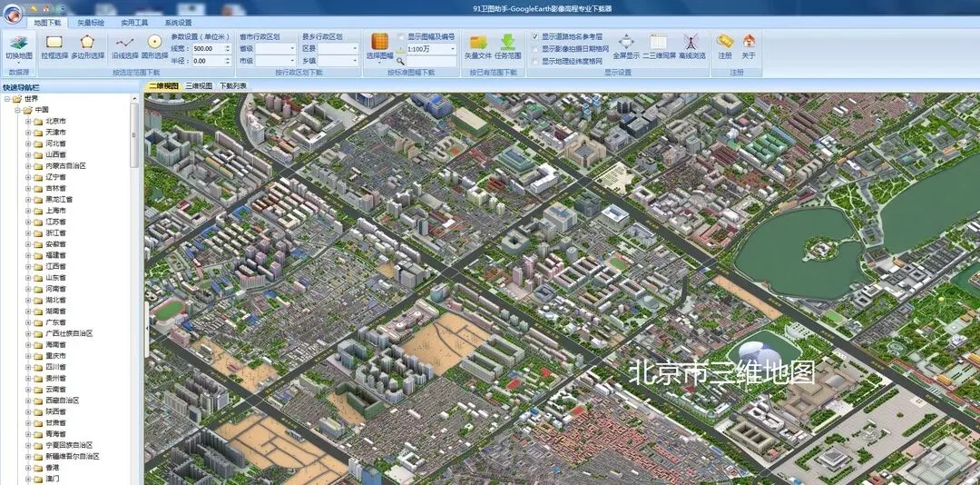Image resolution: width=980 pixels, height=485 pixels.
Task: Switch to the 地图下载 ribbon tab
Action: coord(47,23)
